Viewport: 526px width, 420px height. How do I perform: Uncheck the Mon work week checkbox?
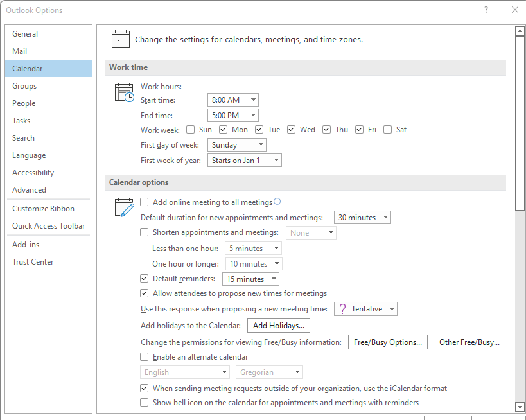(x=223, y=130)
